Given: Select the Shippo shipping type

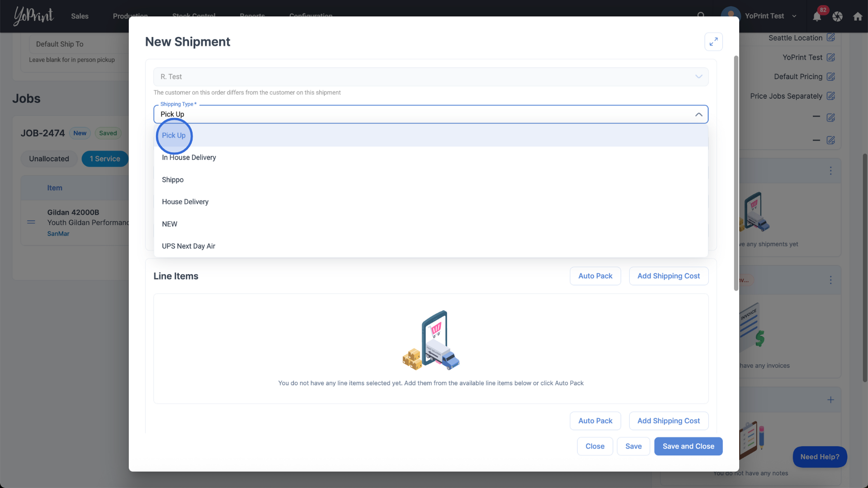Looking at the screenshot, I should 173,180.
